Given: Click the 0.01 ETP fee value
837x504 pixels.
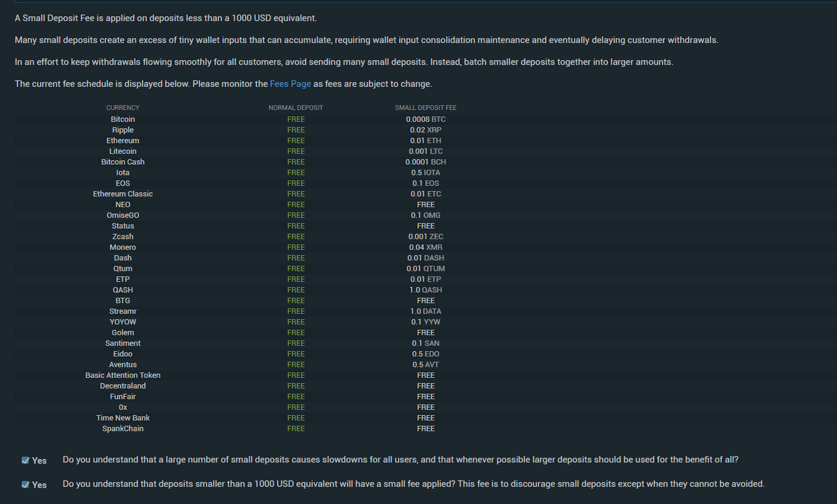Looking at the screenshot, I should click(x=426, y=279).
